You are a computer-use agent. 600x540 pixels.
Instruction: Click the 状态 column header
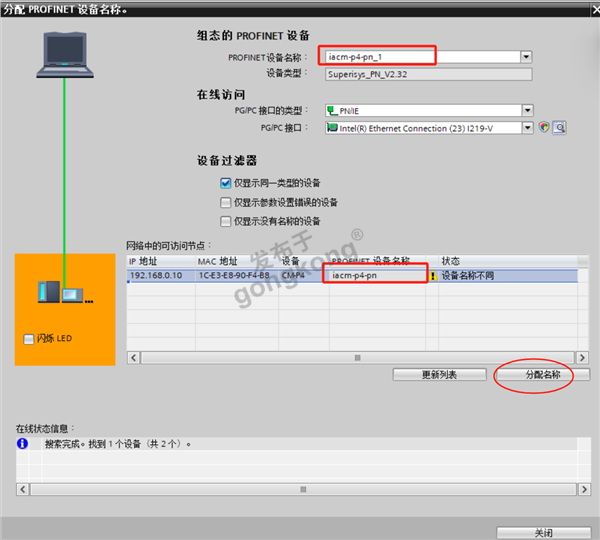[x=508, y=261]
